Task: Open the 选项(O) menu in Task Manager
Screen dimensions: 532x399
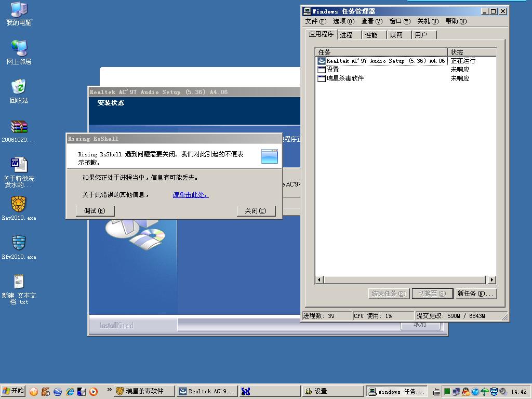Action: [x=344, y=21]
